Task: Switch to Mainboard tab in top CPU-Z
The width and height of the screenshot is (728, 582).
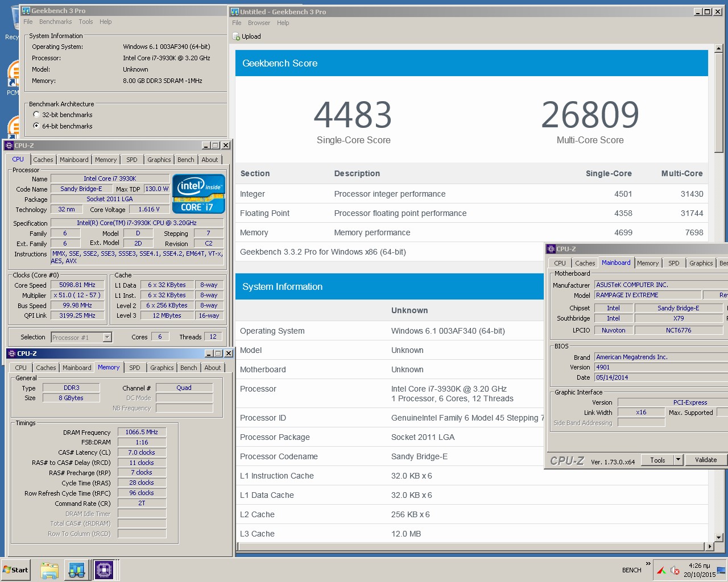Action: coord(74,160)
